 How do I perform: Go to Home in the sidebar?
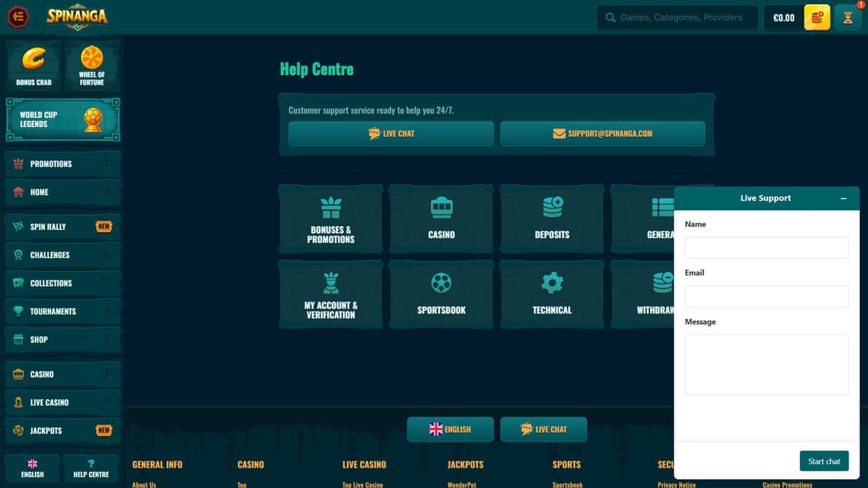63,192
